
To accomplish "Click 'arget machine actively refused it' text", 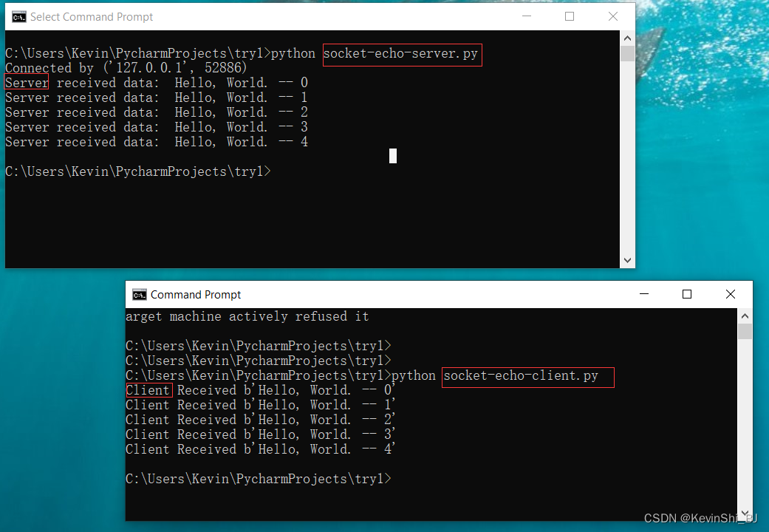I will pos(247,316).
